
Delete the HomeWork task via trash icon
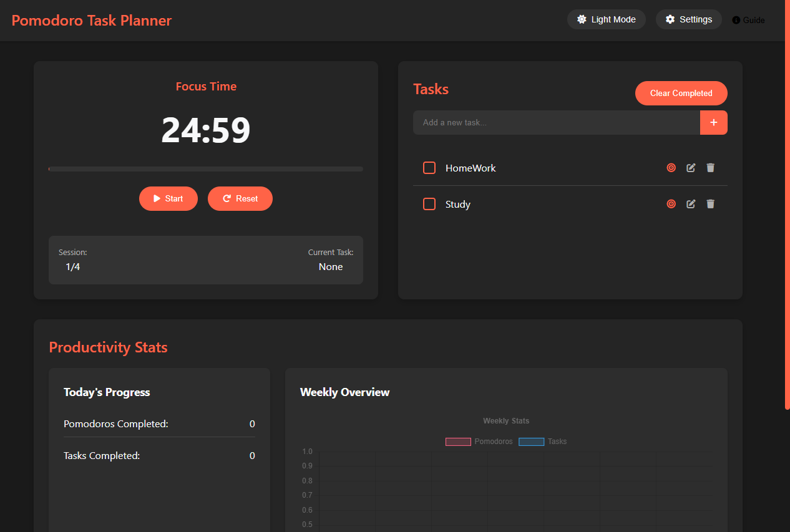[711, 168]
